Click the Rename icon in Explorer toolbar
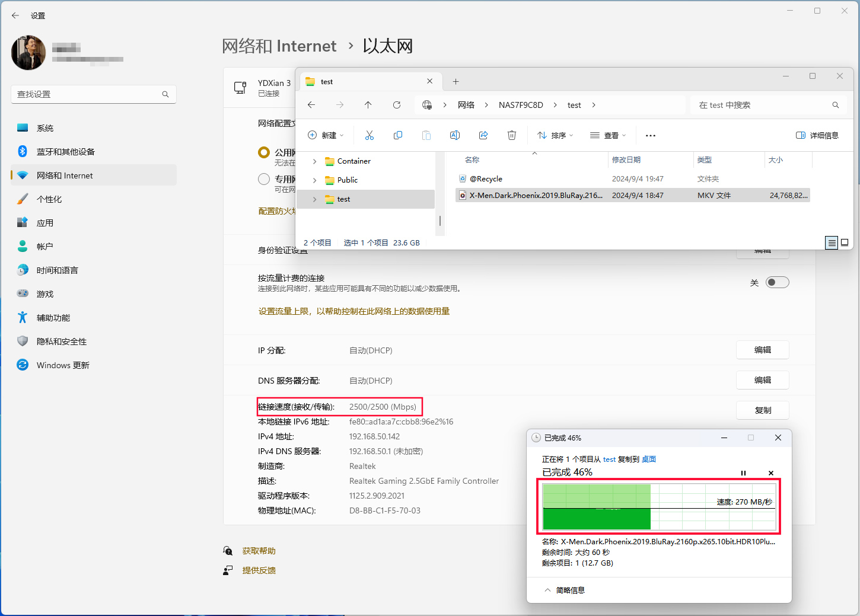Viewport: 860px width, 616px height. coord(455,136)
